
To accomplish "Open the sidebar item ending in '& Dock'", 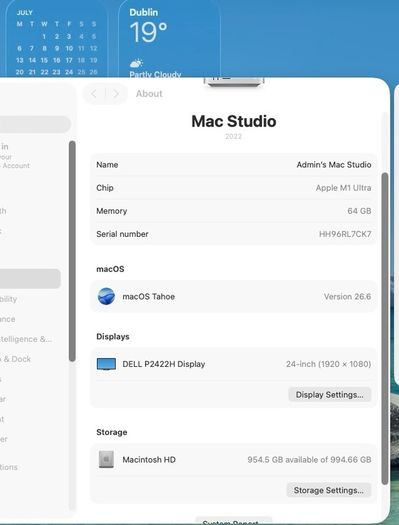I will coord(15,359).
